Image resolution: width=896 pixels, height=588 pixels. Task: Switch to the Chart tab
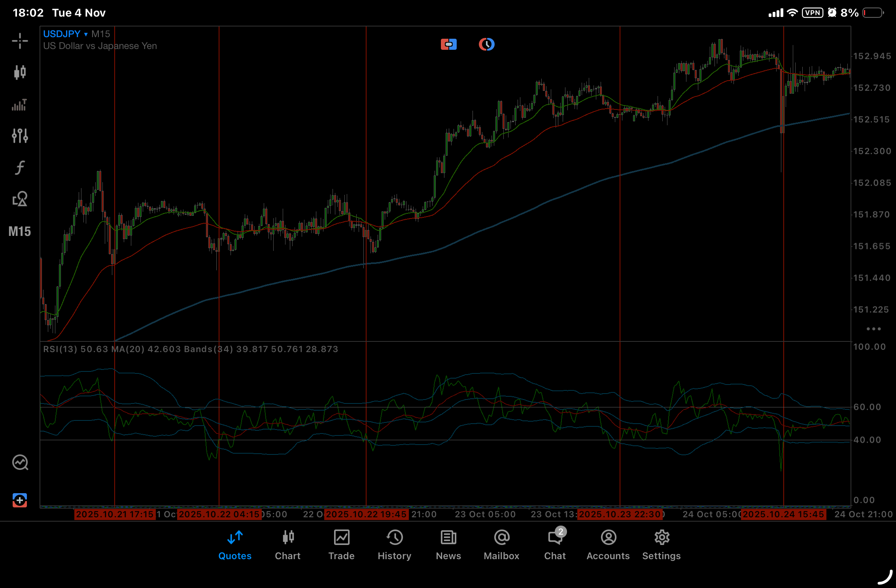[288, 545]
